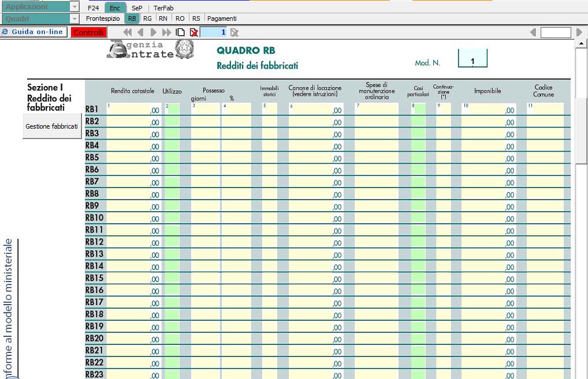Click RB1 Imponibile field

tap(489, 108)
